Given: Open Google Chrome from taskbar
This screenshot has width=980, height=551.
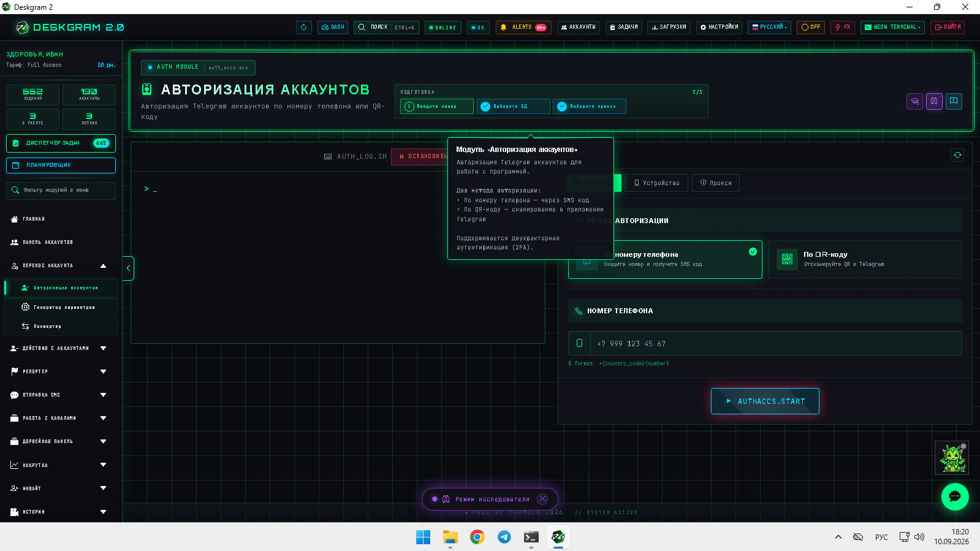Looking at the screenshot, I should tap(477, 538).
